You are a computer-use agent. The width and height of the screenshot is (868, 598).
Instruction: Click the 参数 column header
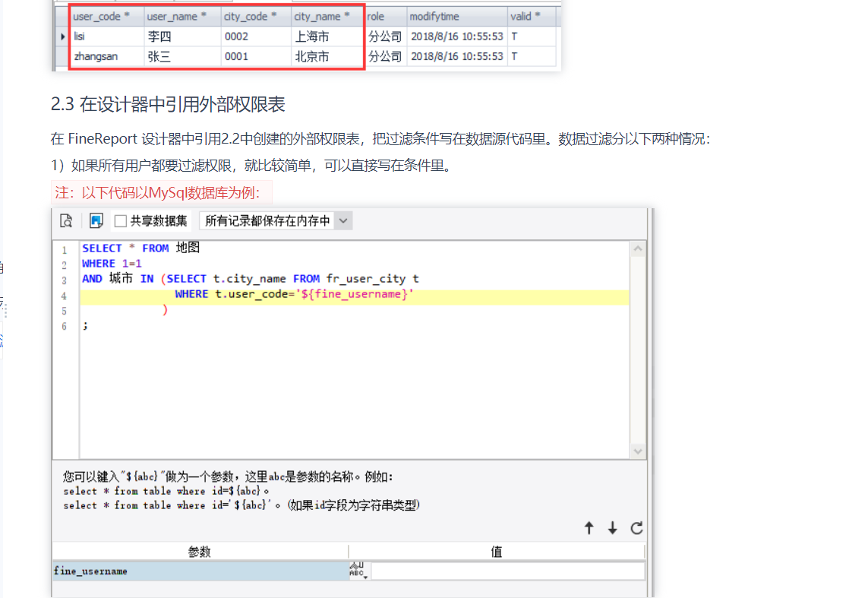[x=199, y=552]
